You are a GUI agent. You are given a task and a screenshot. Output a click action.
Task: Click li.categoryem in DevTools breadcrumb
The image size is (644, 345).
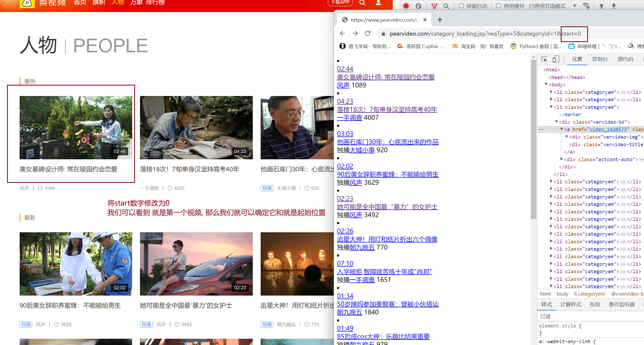590,294
